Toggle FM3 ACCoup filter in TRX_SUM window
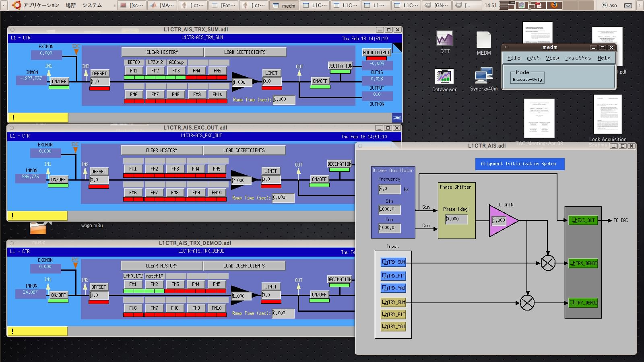Screen dimensions: 644x362 tap(176, 70)
